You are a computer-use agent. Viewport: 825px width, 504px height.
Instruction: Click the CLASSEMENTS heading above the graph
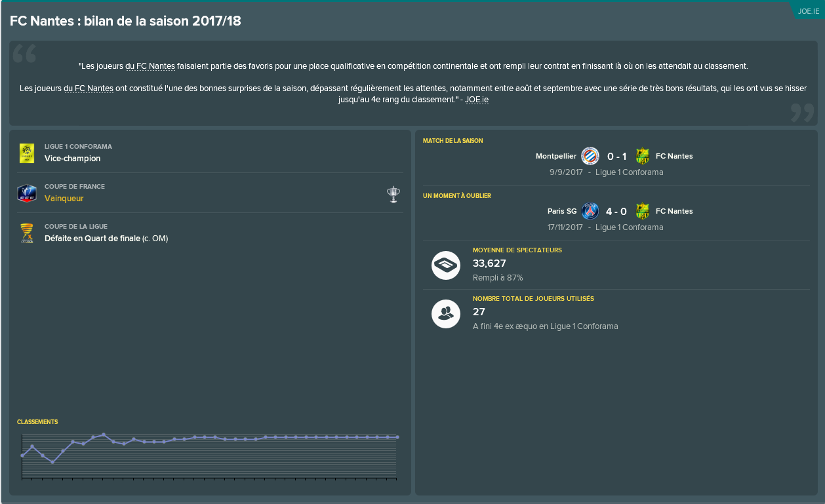point(37,422)
